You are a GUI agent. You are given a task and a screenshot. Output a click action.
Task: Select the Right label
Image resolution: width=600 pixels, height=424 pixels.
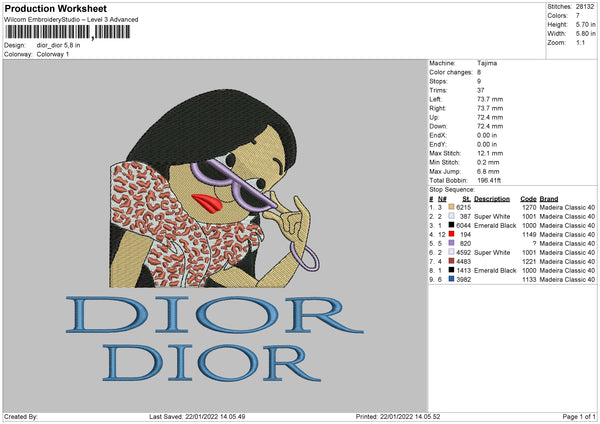click(x=437, y=108)
